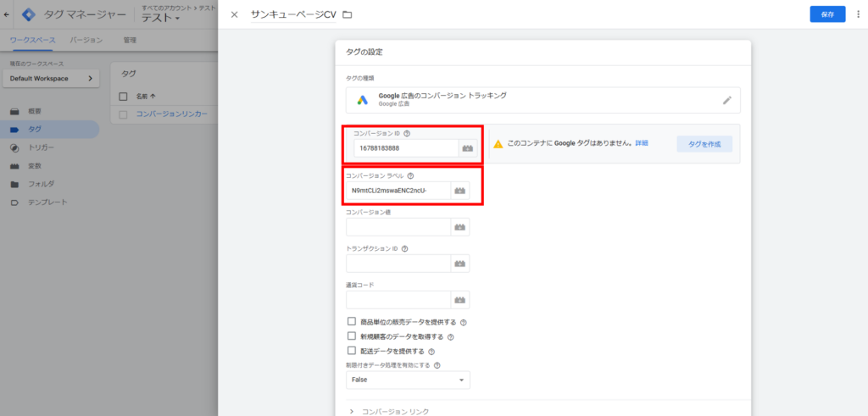This screenshot has width=868, height=416.
Task: Open the three-dot more options menu
Action: pyautogui.click(x=858, y=14)
